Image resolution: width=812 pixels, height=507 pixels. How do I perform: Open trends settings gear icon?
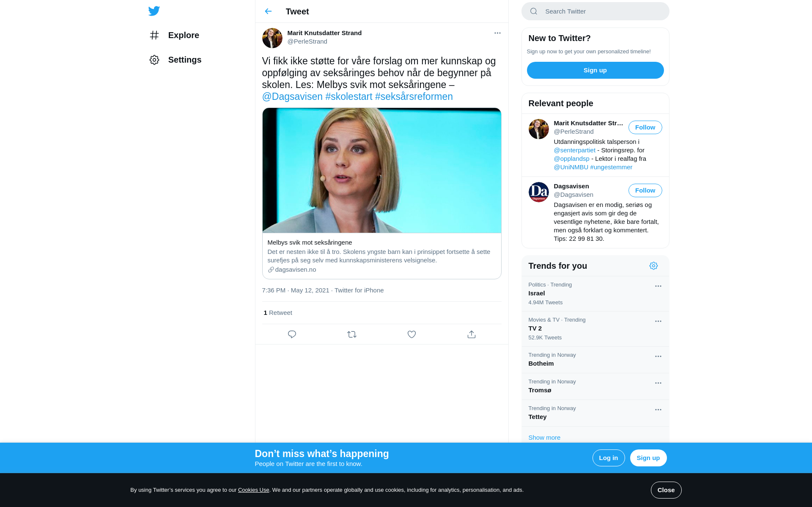tap(653, 266)
